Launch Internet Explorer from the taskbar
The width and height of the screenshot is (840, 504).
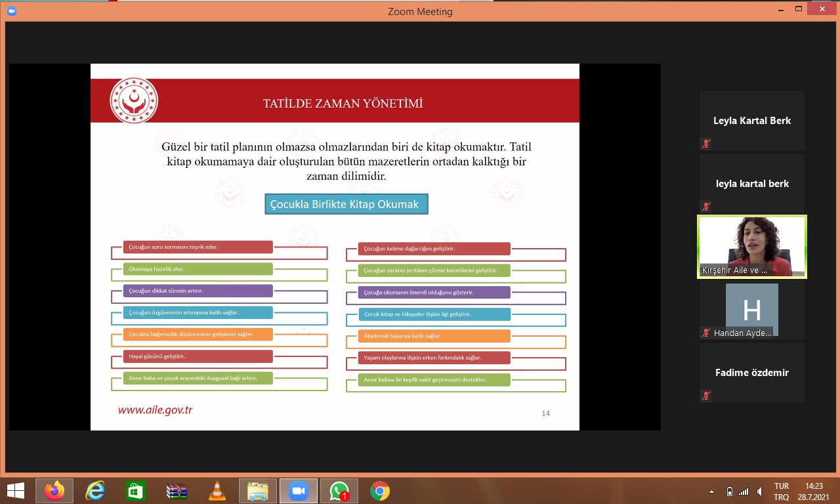click(x=95, y=491)
